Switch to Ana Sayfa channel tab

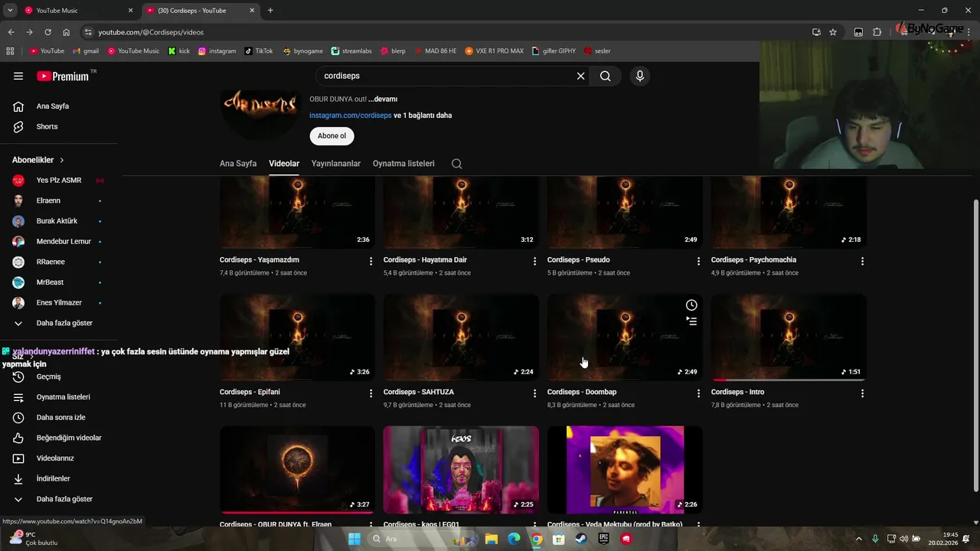pos(238,164)
